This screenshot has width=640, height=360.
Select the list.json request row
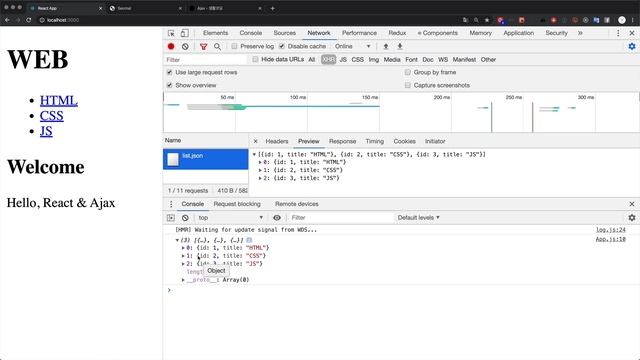[x=206, y=159]
